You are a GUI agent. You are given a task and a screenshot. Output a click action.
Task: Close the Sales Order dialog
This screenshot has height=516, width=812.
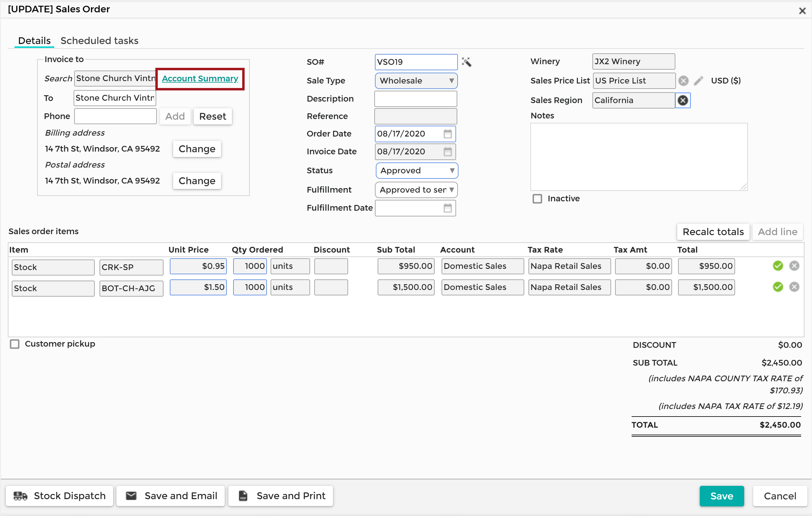click(802, 11)
